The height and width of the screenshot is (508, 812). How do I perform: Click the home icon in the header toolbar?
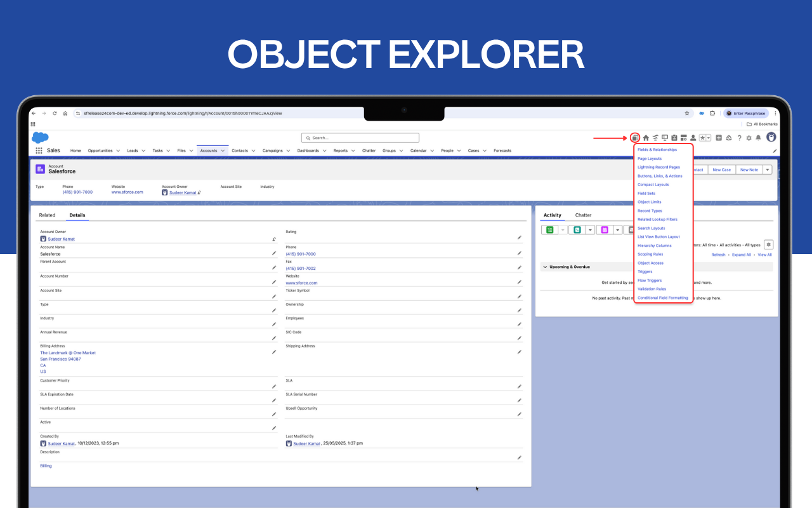point(646,138)
